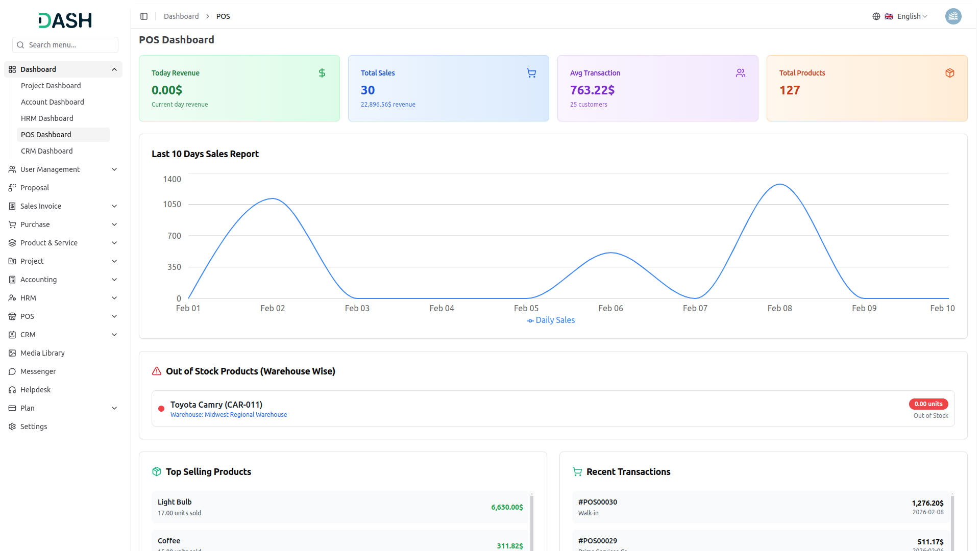Toggle the Daily Sales legend series

551,320
